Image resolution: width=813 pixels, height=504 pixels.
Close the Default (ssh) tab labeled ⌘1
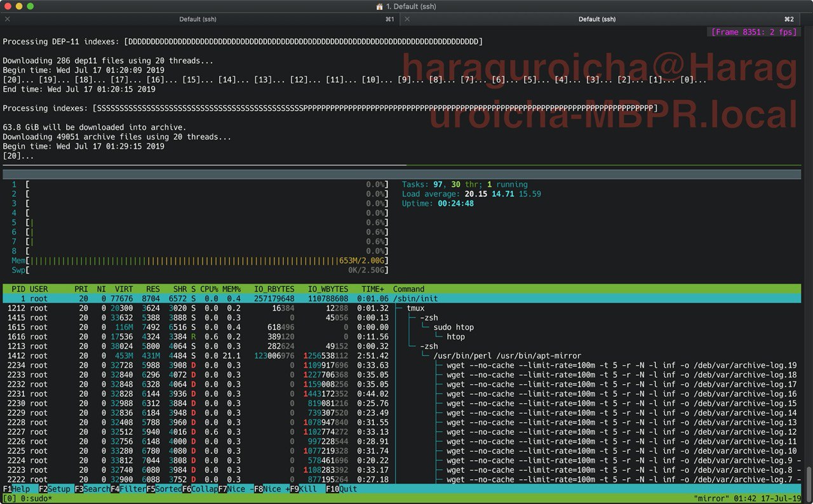click(8, 20)
